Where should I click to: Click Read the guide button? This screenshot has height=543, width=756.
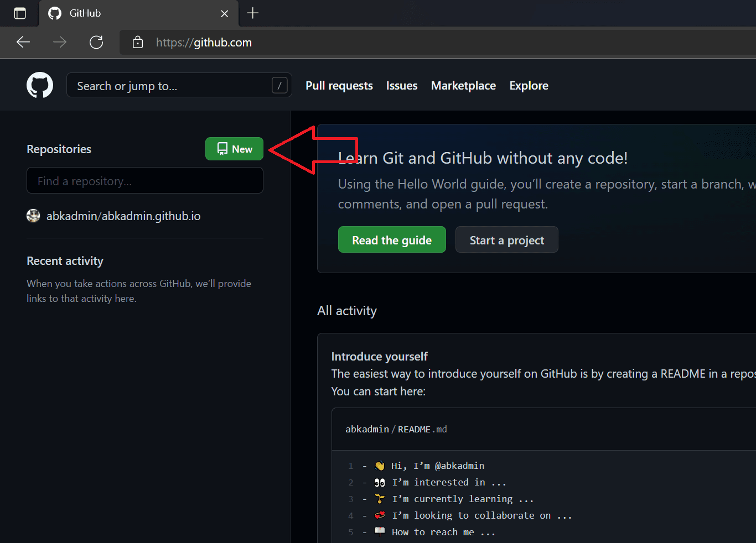(392, 239)
